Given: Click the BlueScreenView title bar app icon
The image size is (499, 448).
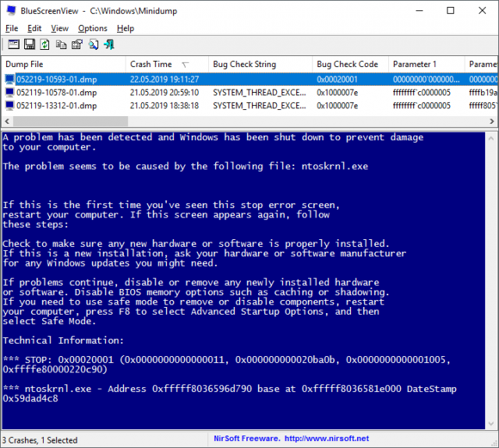Looking at the screenshot, I should [12, 10].
